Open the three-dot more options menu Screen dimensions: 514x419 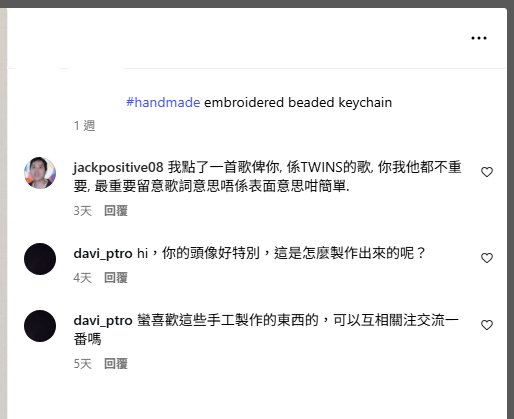pyautogui.click(x=479, y=38)
